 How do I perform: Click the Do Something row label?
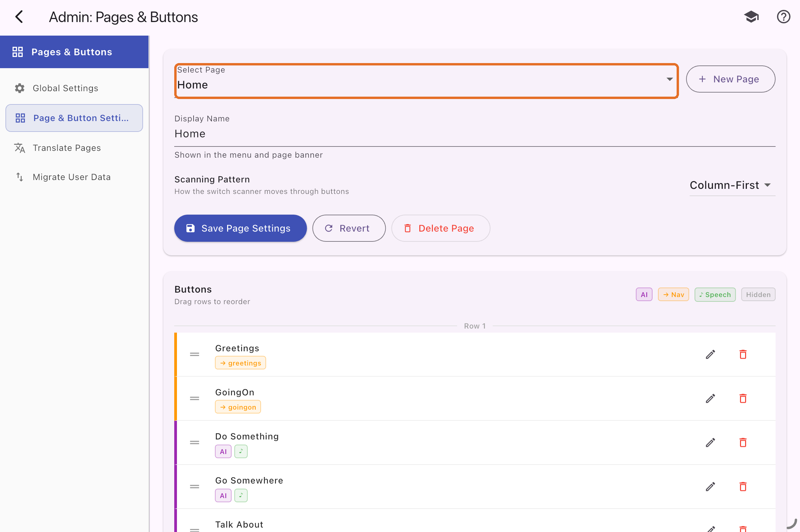pyautogui.click(x=247, y=436)
